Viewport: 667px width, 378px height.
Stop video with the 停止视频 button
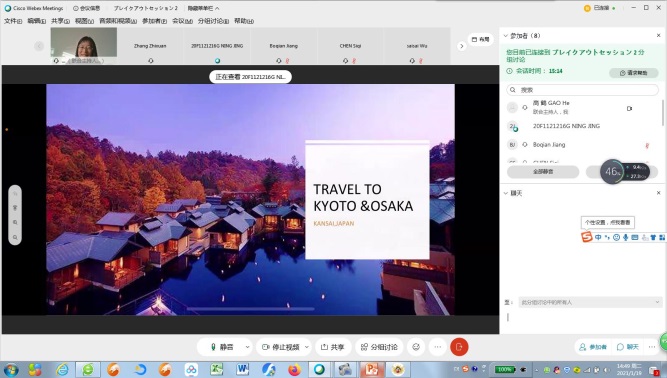pos(281,347)
